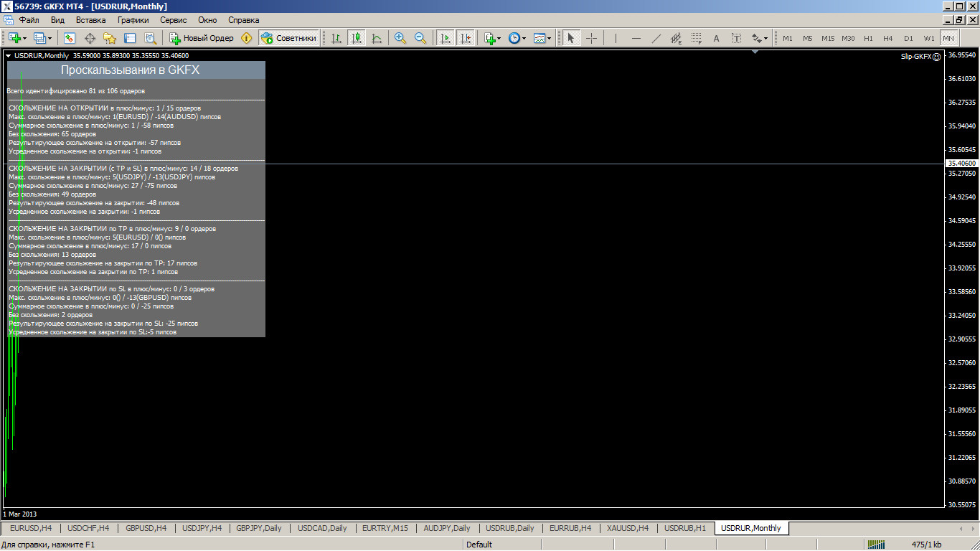Switch chart to line chart
Image resolution: width=980 pixels, height=551 pixels.
click(377, 38)
